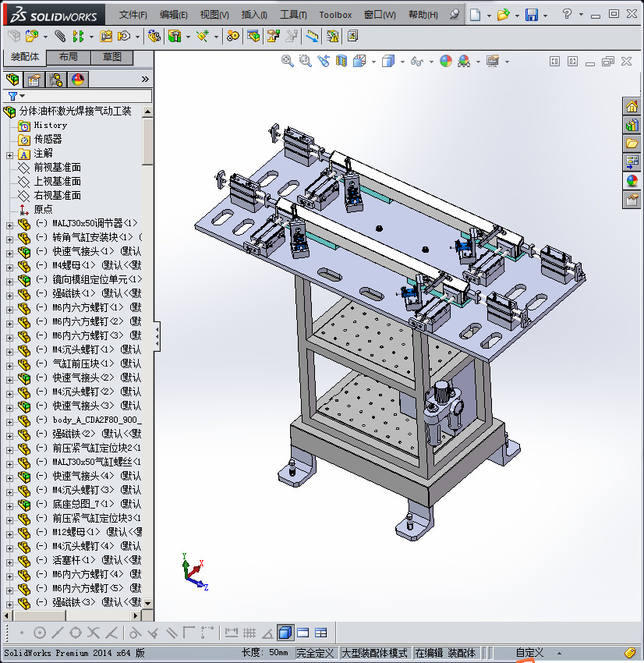The width and height of the screenshot is (644, 663).
Task: Open the Design Library task pane icon
Action: tap(632, 125)
